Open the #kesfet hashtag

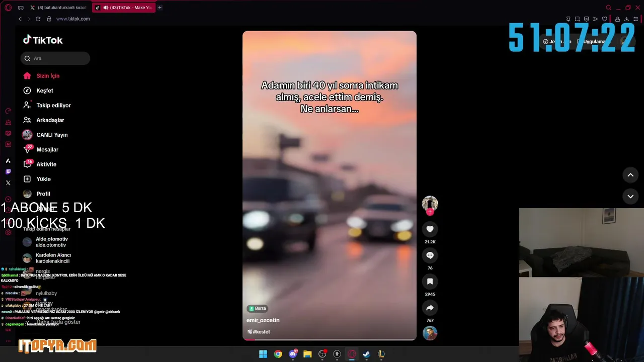[261, 332]
